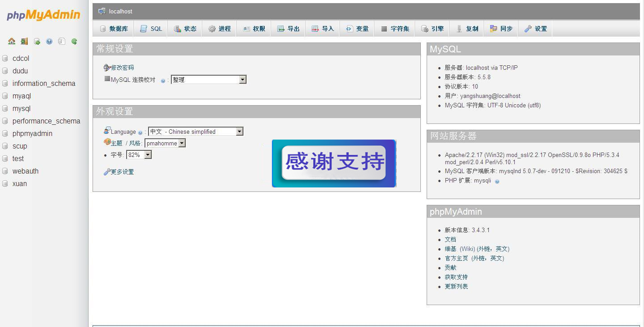644x327 pixels.
Task: Click the 更新列表 link
Action: pyautogui.click(x=456, y=286)
